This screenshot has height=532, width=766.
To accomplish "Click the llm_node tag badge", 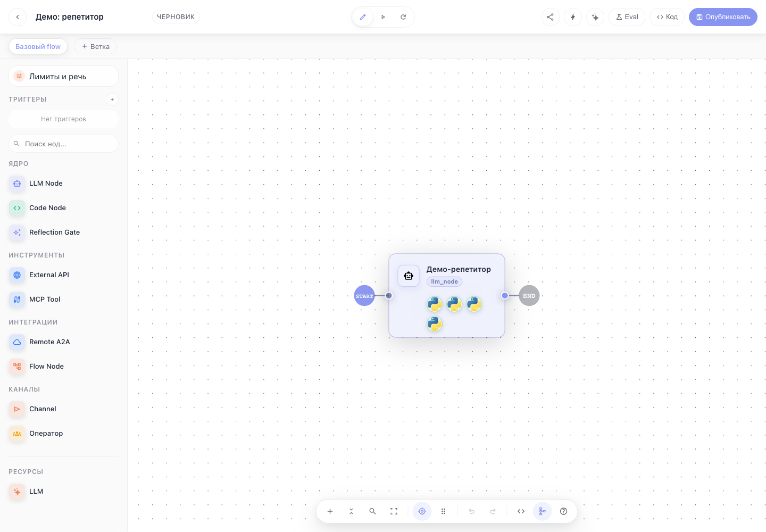I will [x=444, y=281].
